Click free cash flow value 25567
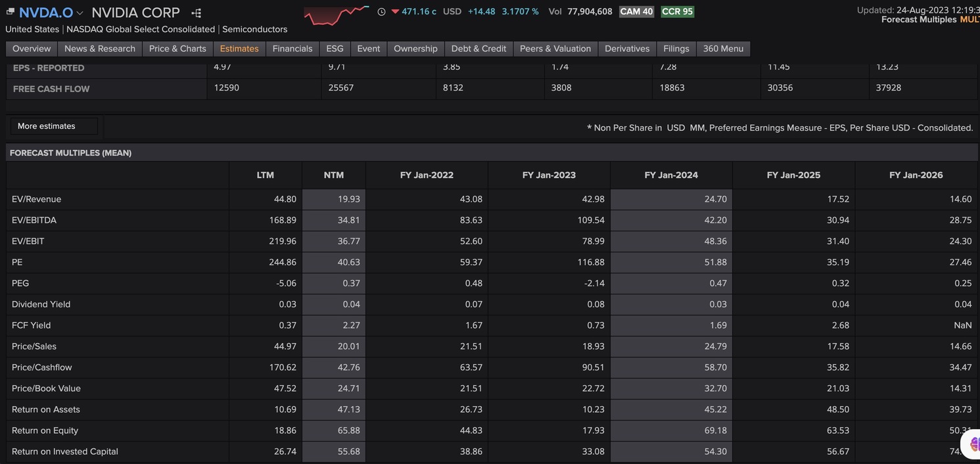Image resolution: width=980 pixels, height=464 pixels. click(x=341, y=87)
